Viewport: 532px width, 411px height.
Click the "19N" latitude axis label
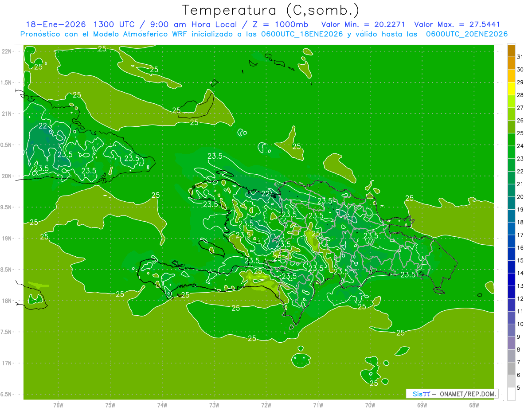click(x=7, y=239)
